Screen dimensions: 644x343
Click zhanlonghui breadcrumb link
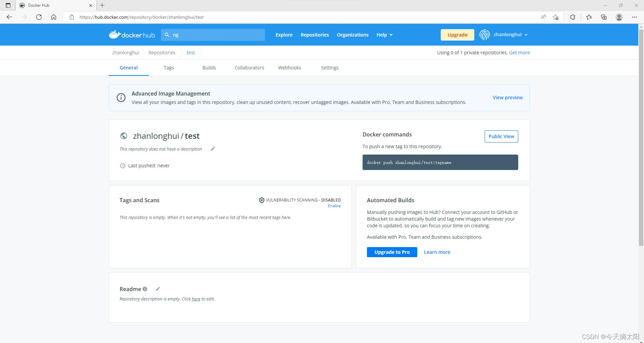pos(125,53)
